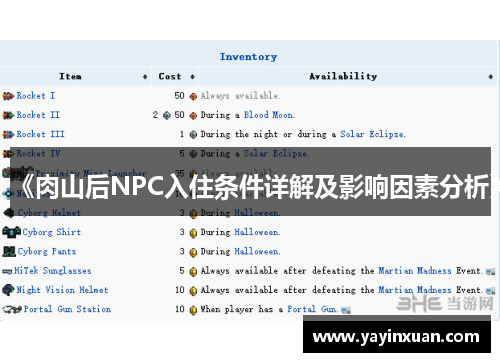Follow Martian Madness link in HiTek Sunglasses row
The width and height of the screenshot is (500, 362).
(x=415, y=271)
